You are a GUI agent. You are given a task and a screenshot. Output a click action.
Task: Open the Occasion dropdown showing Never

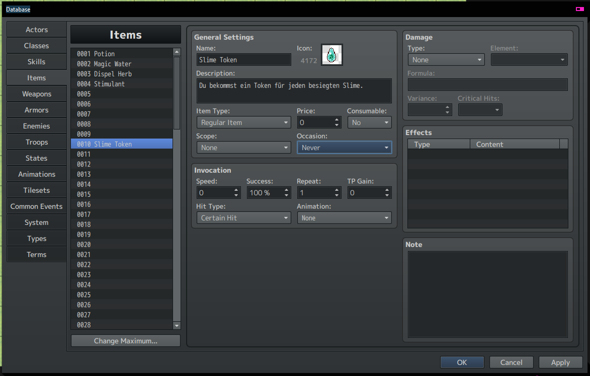click(344, 148)
